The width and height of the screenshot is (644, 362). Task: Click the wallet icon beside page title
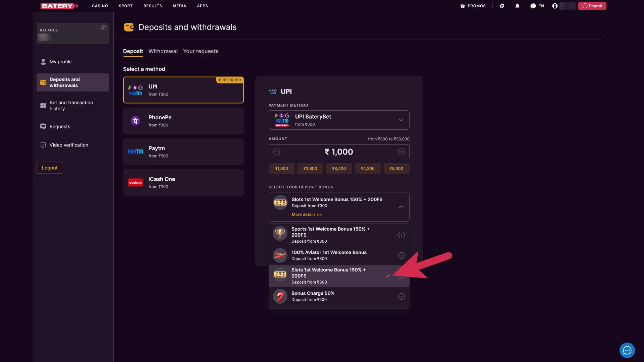click(129, 27)
